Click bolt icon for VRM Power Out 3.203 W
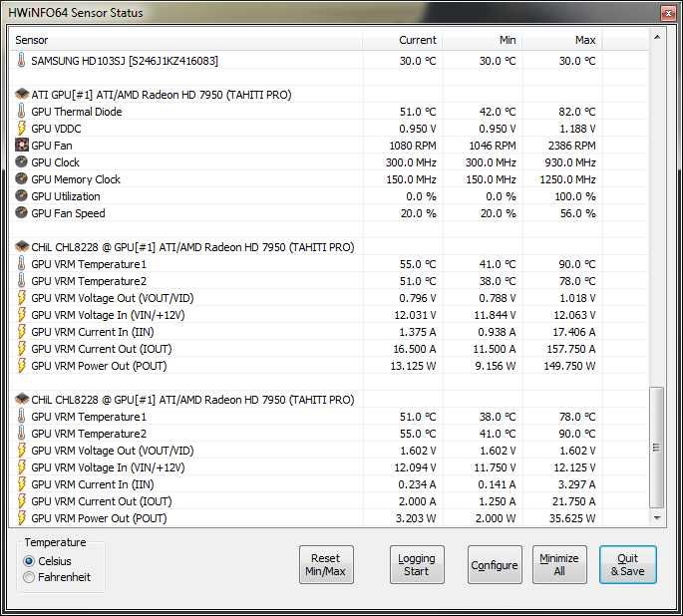Viewport: 683px width, 616px height. tap(21, 518)
